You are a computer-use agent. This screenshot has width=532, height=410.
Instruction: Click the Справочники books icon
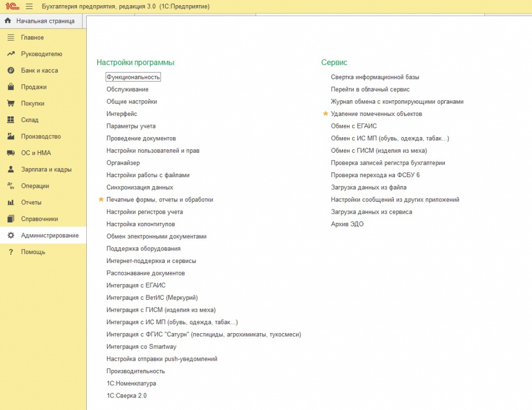click(x=11, y=219)
